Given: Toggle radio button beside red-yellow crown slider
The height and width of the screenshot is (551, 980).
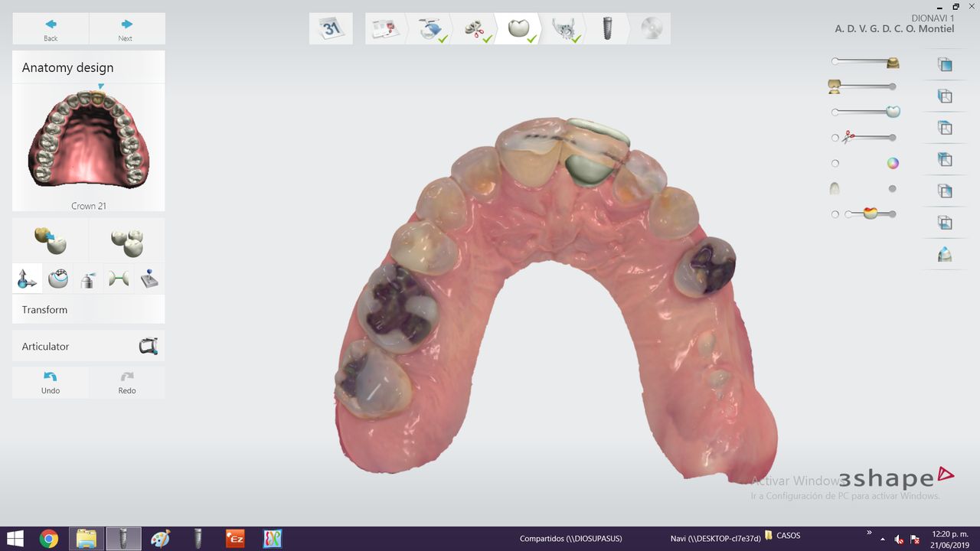Looking at the screenshot, I should pos(835,214).
